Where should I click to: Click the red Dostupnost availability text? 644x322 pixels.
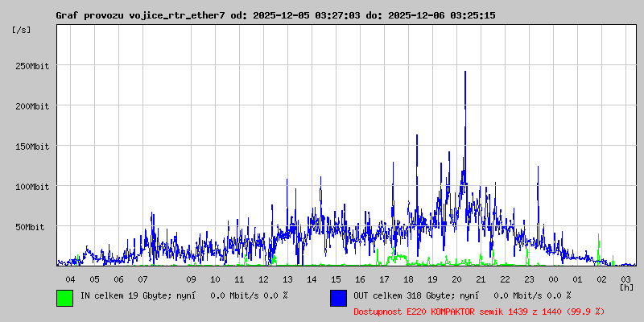point(478,311)
